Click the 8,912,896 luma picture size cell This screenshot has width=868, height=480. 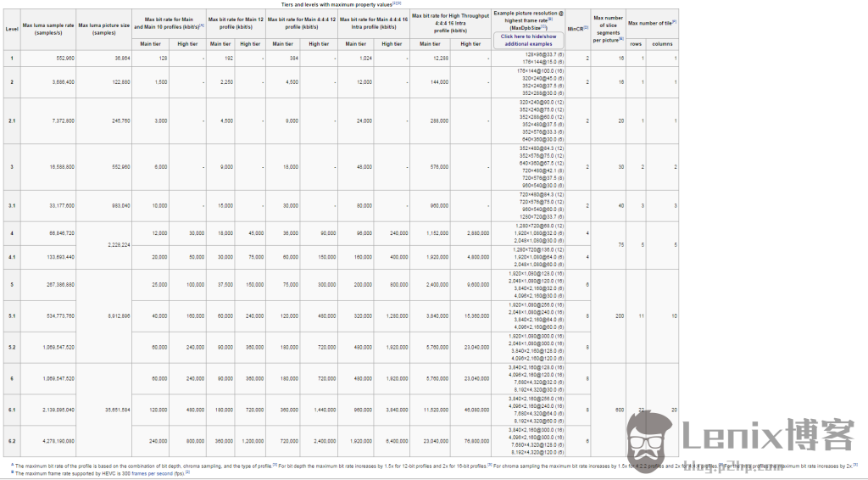(x=114, y=315)
